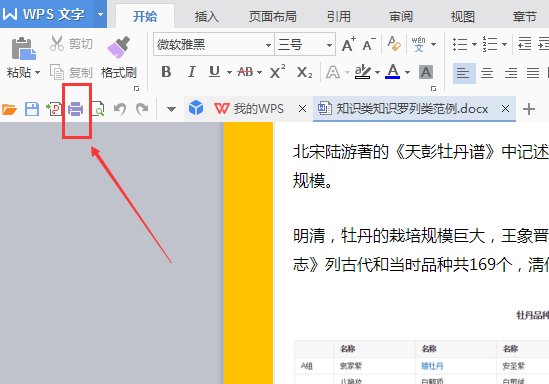Switch to the 我的WPS tab
Screen dimensions: 549x384
pos(249,109)
